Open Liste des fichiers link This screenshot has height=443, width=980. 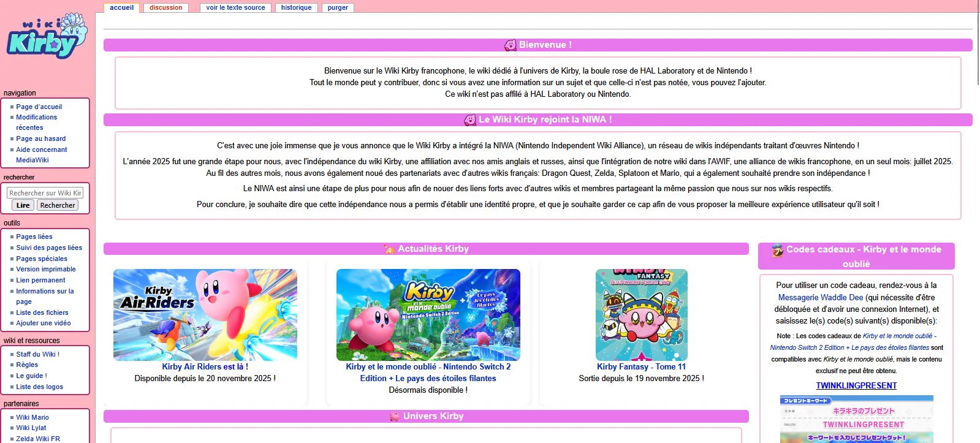click(x=42, y=312)
